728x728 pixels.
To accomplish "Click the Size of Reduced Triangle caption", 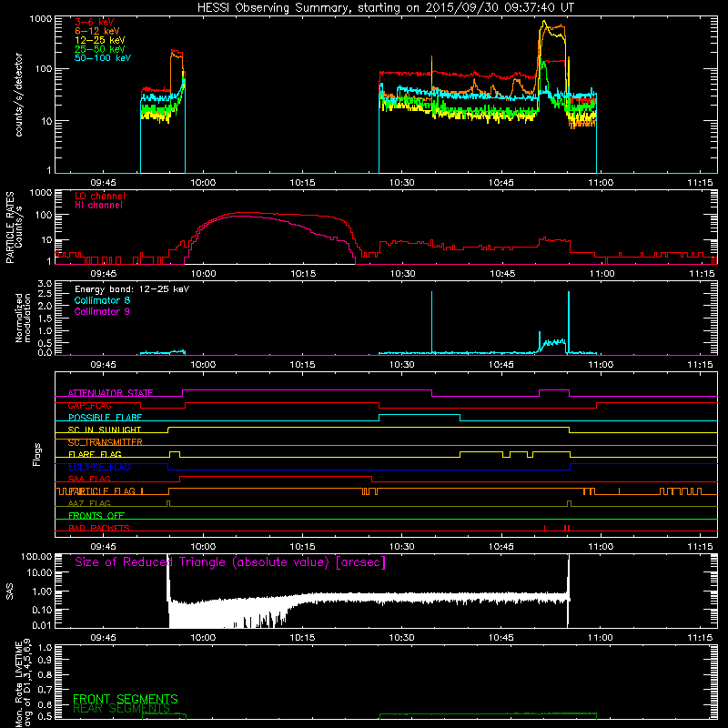I will [x=230, y=562].
